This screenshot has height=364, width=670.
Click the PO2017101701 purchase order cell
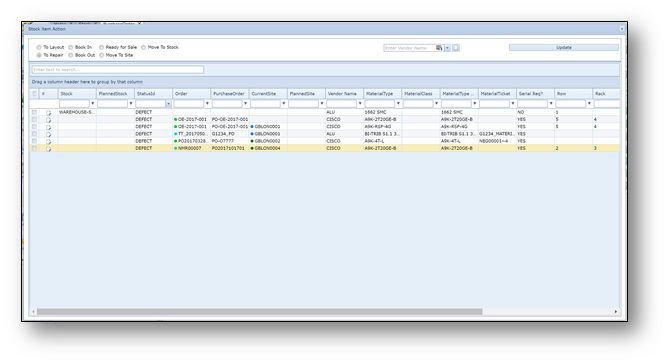pyautogui.click(x=230, y=148)
